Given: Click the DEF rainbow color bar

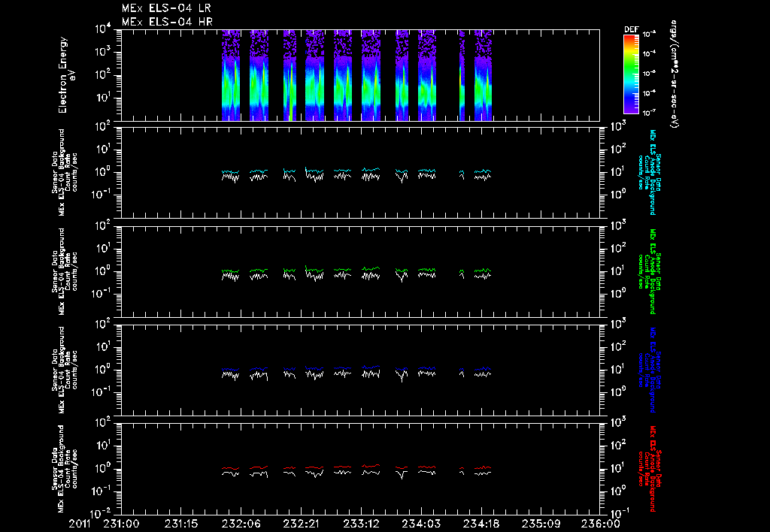Looking at the screenshot, I should [631, 74].
